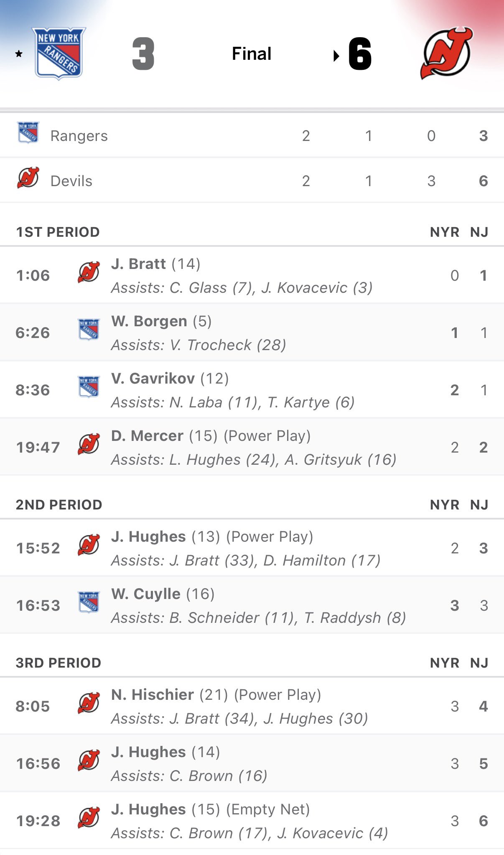Image resolution: width=504 pixels, height=855 pixels.
Task: Tap the large New Jersey Devils header logo
Action: click(446, 53)
